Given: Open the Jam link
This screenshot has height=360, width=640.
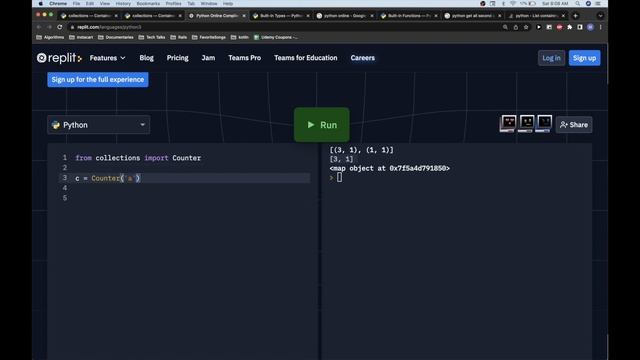Looking at the screenshot, I should point(208,58).
